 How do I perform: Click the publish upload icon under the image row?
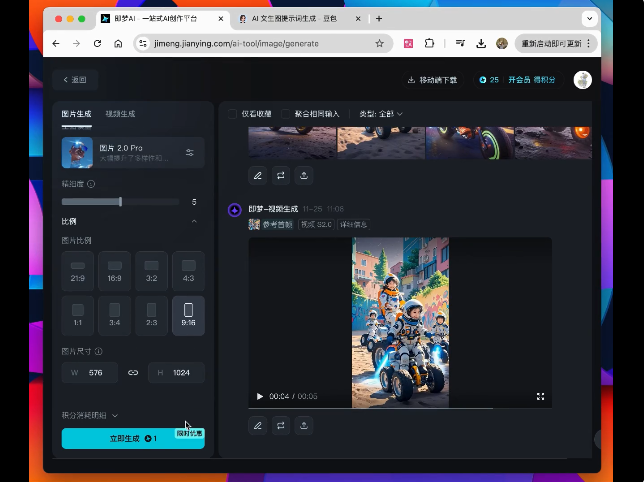[304, 176]
